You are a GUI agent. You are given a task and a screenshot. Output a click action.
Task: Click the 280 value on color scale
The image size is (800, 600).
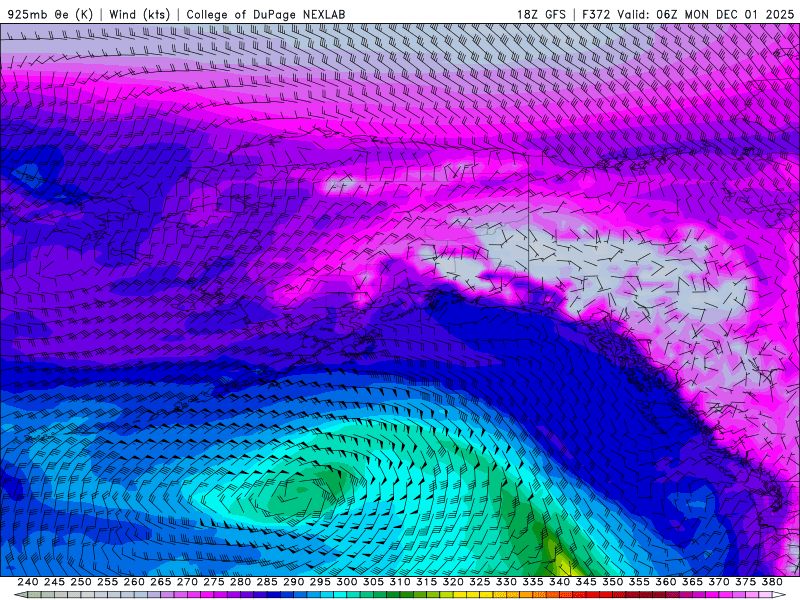pos(240,582)
